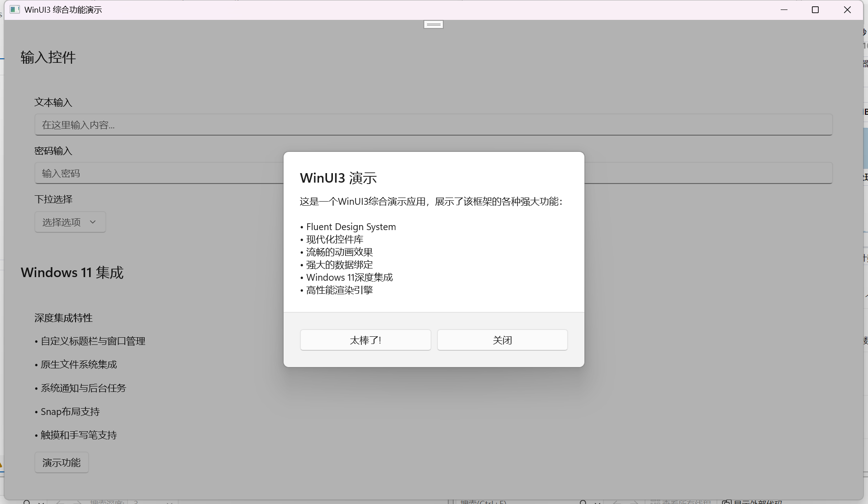Click the 输入控件 heading
Screen dimensions: 868x504
click(x=48, y=57)
